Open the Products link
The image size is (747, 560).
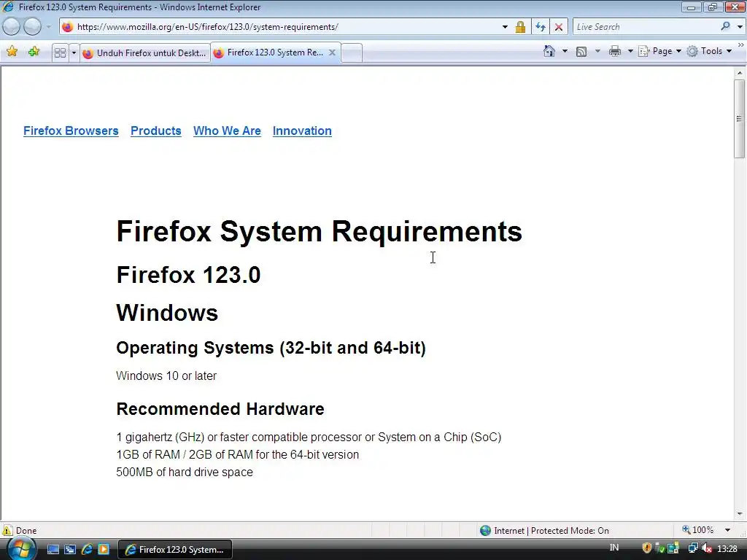click(x=156, y=131)
